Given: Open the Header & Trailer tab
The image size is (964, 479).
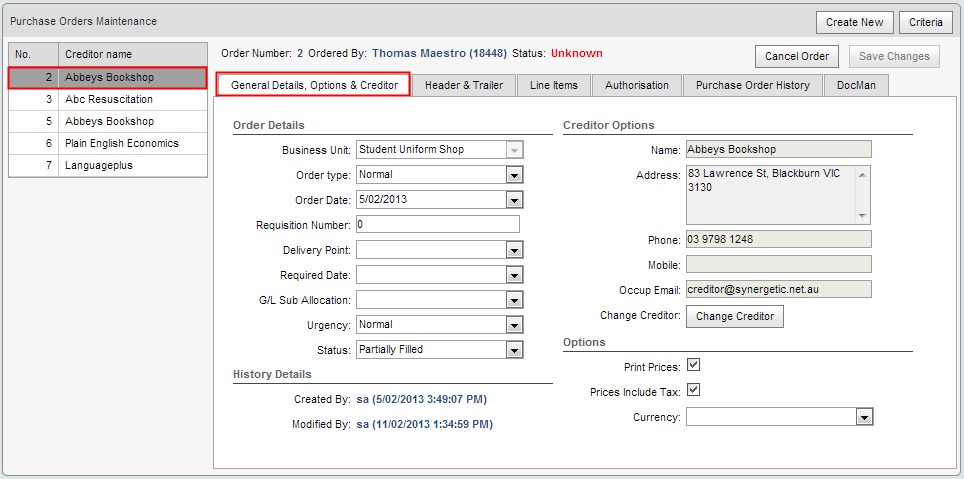Looking at the screenshot, I should tap(464, 85).
